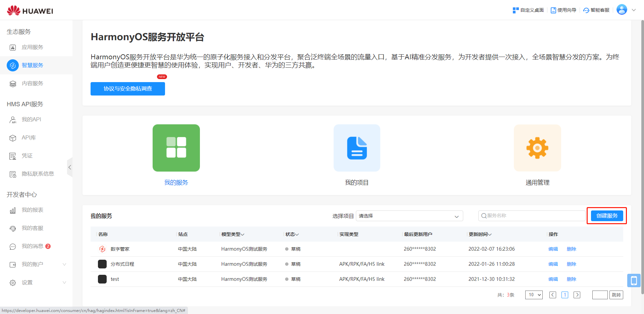
Task: Open the 选择项目 dropdown
Action: [409, 216]
